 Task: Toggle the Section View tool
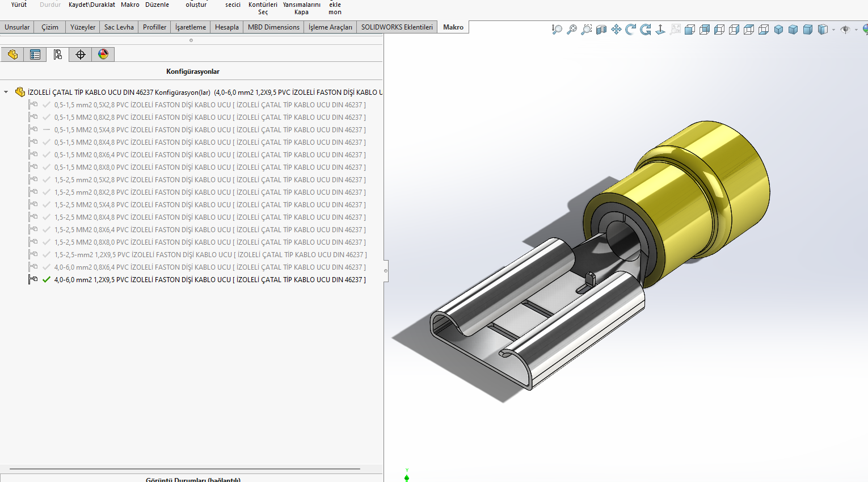pyautogui.click(x=601, y=30)
